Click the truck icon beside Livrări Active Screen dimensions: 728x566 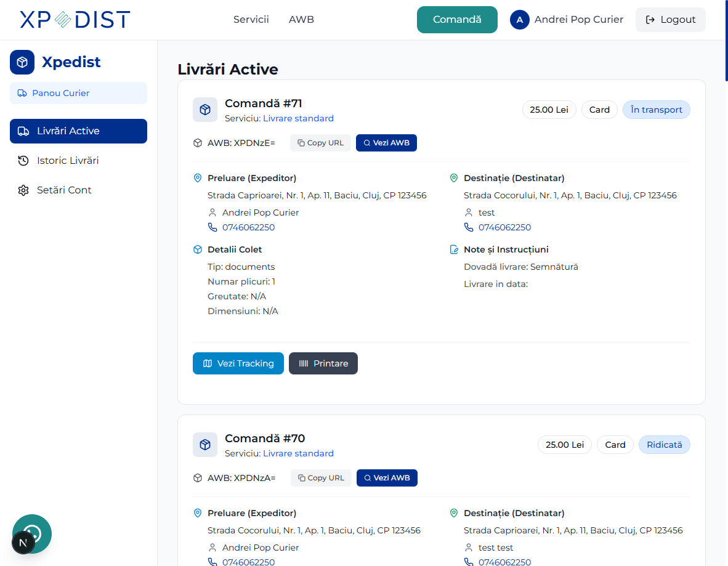click(23, 131)
